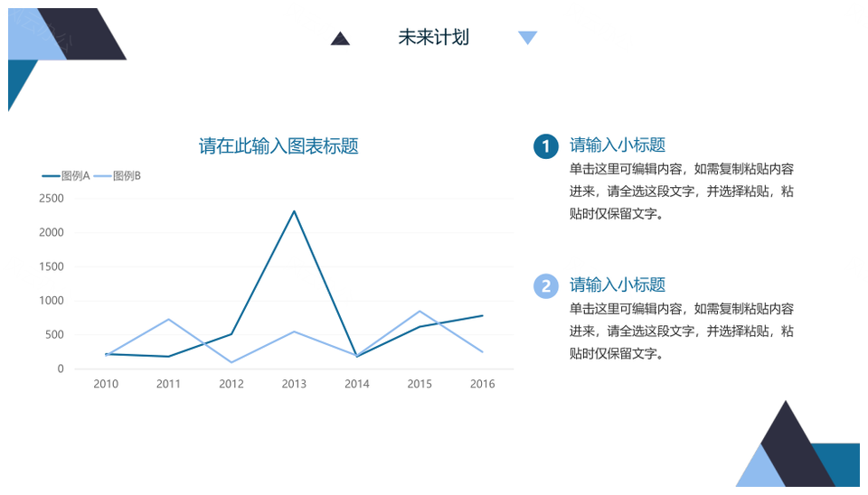
Task: Click the number 2 circle badge
Action: point(546,286)
